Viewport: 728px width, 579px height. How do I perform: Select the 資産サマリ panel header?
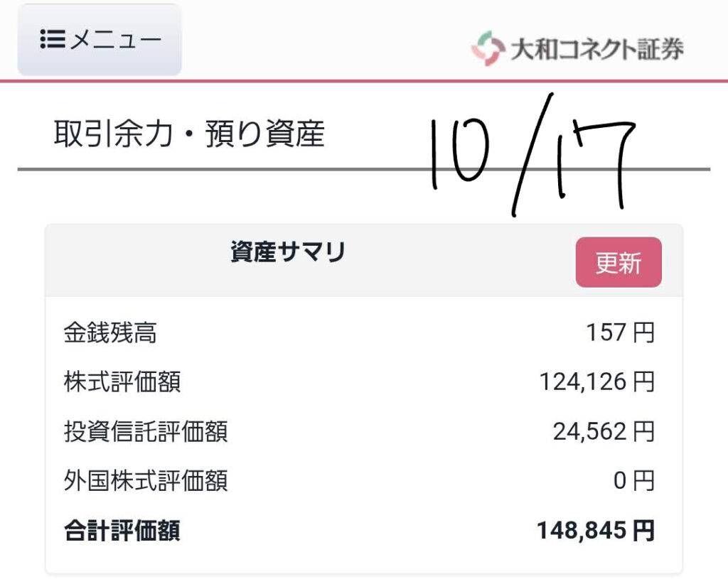tap(288, 252)
